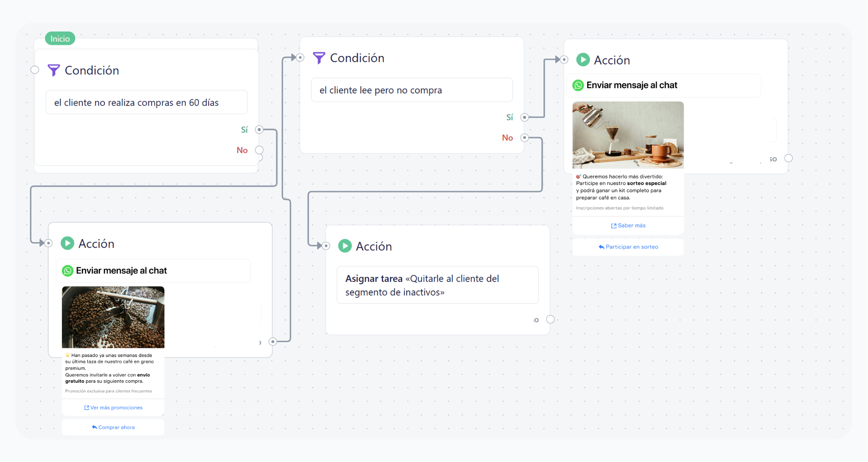Select the Sí port of second condition

click(x=525, y=117)
